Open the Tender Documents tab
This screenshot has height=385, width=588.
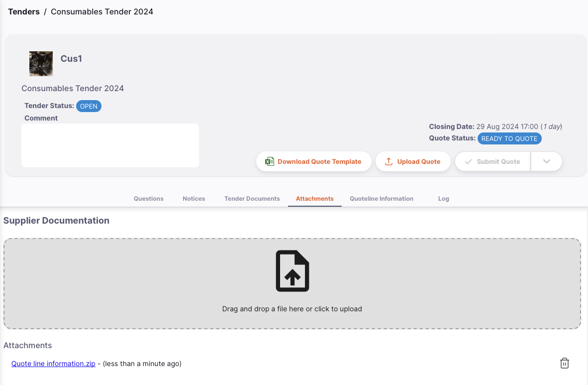coord(252,199)
